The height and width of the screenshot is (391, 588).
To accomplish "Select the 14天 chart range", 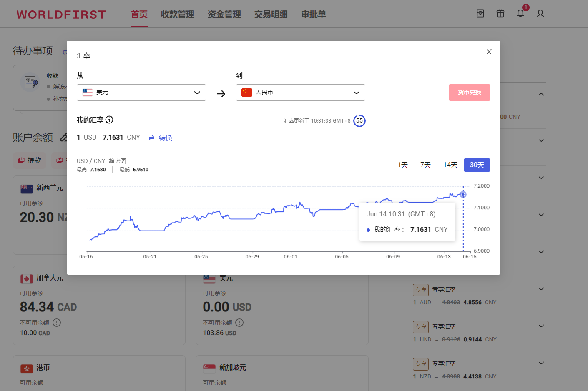I will (450, 165).
